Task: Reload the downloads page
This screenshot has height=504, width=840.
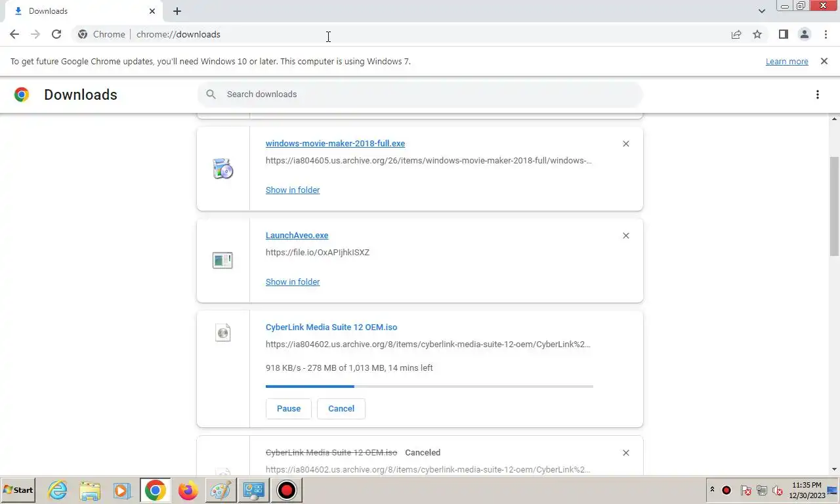Action: pos(56,34)
